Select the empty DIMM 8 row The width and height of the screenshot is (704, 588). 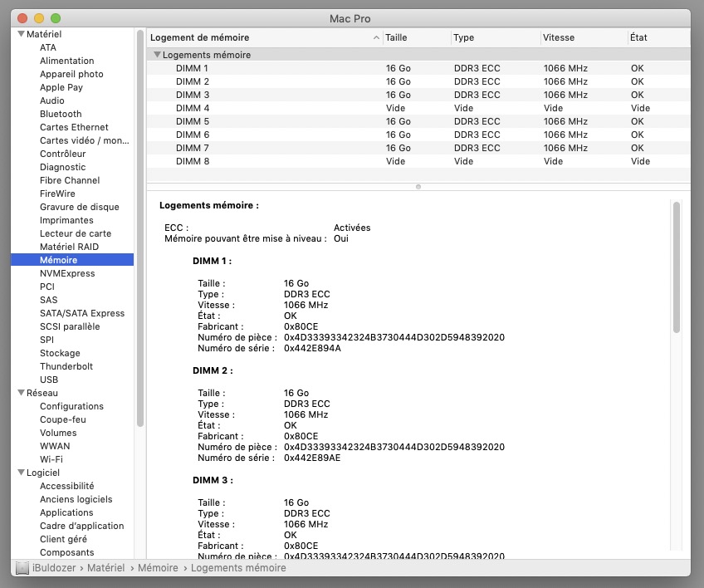418,161
